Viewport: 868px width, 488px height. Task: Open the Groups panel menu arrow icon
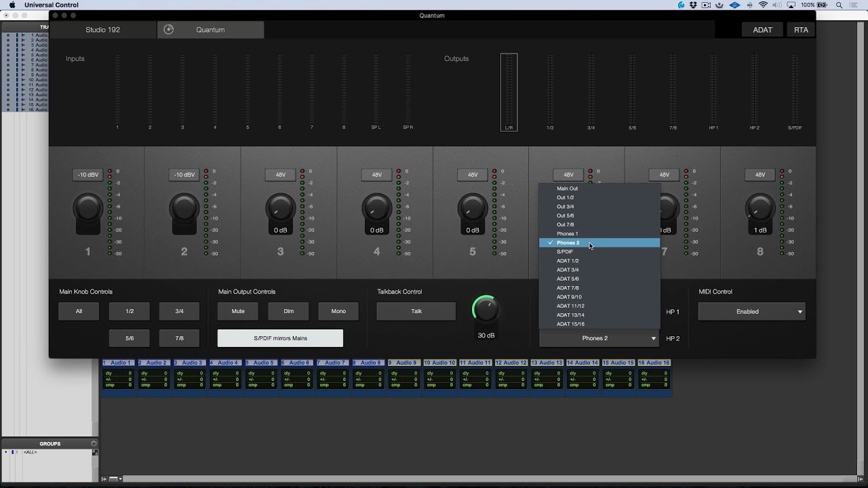click(x=94, y=444)
